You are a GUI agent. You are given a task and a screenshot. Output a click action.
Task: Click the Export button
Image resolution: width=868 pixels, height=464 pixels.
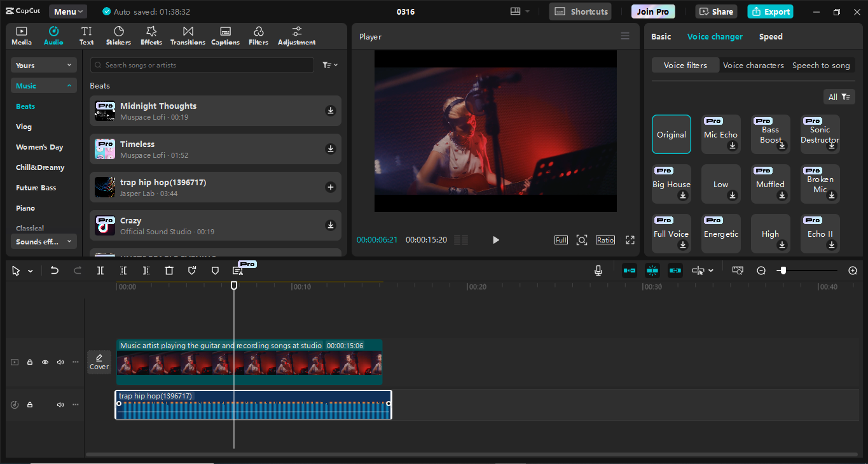point(770,11)
